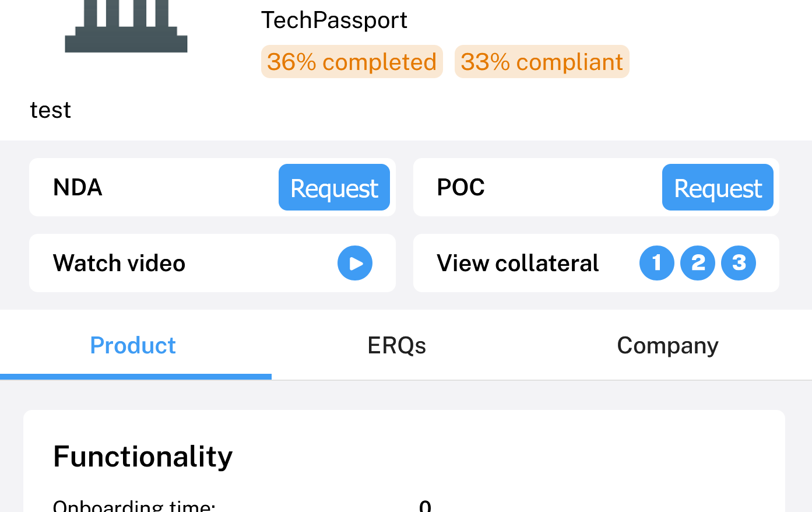
Task: Click the Functionality section heading
Action: tap(143, 456)
